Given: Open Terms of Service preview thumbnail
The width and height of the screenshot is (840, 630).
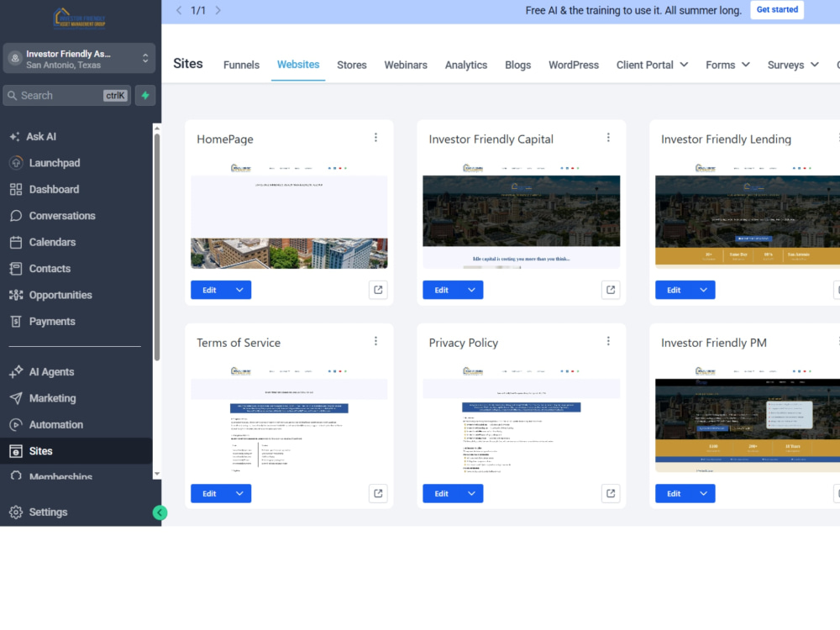Looking at the screenshot, I should [289, 418].
